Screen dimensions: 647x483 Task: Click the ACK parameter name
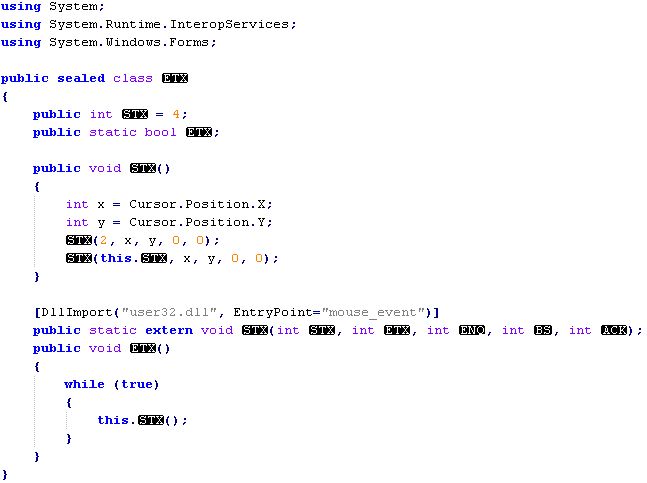click(x=614, y=330)
